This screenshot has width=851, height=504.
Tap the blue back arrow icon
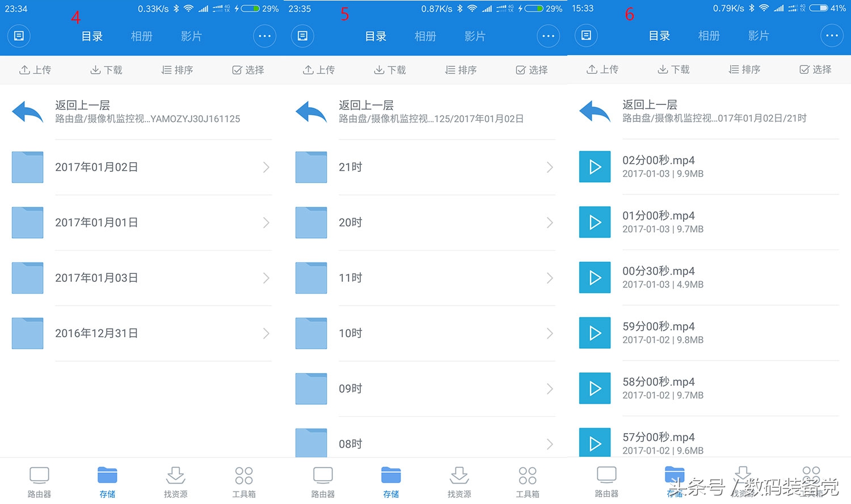tap(27, 112)
